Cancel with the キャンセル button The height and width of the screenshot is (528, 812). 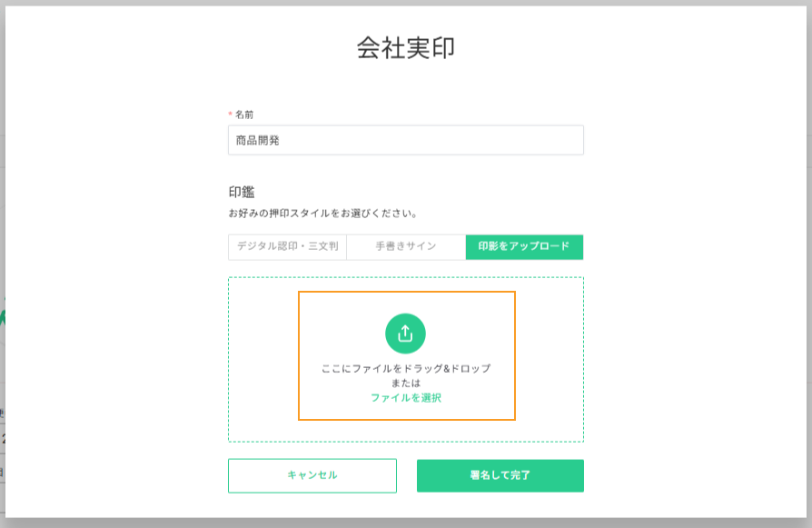(312, 475)
